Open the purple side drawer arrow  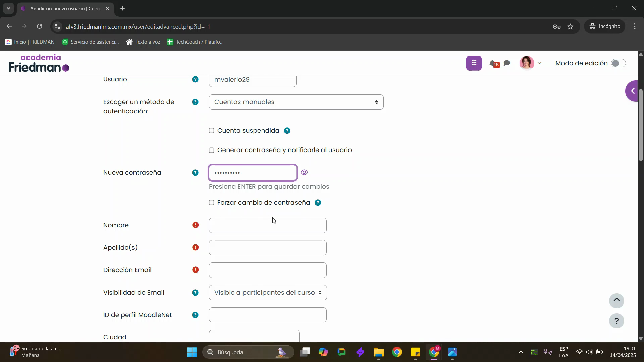click(x=633, y=91)
